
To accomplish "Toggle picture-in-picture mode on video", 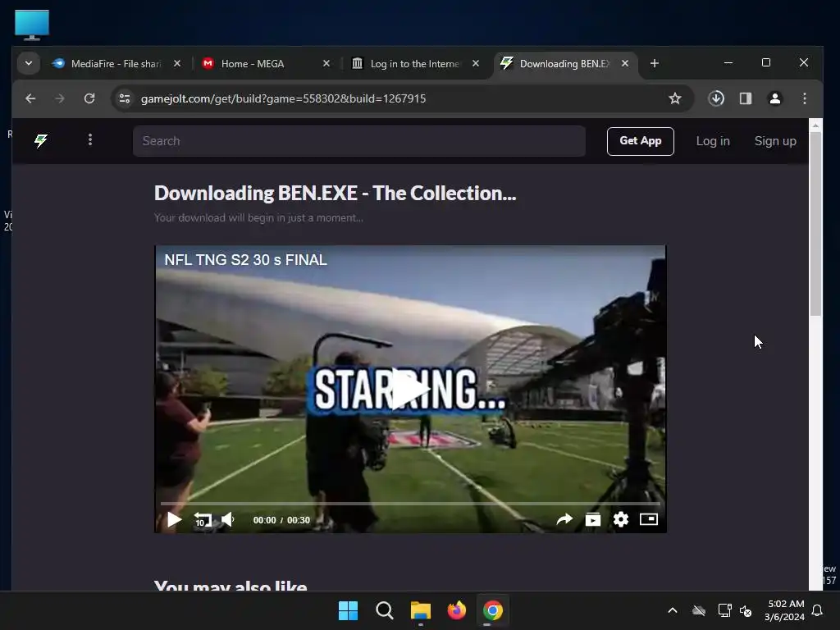I will point(648,519).
